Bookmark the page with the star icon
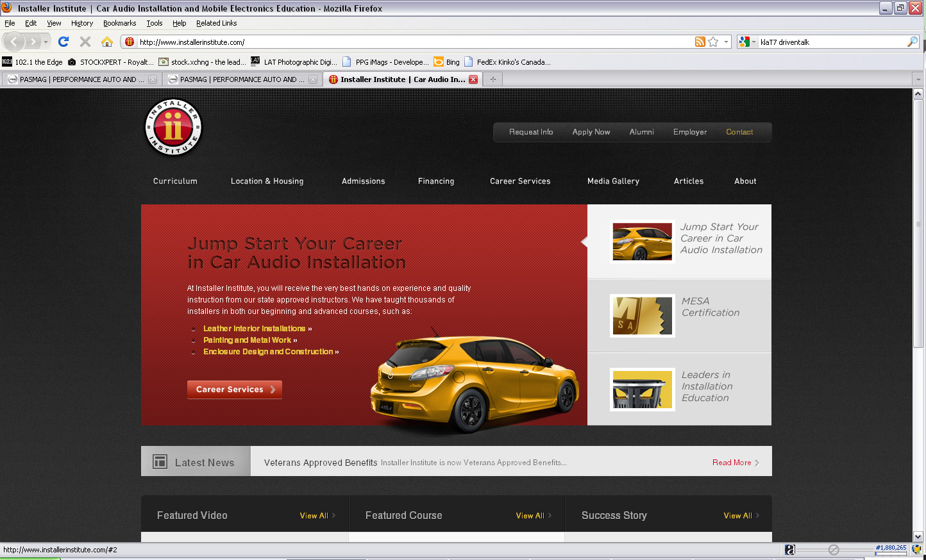Viewport: 926px width, 560px height. pyautogui.click(x=713, y=42)
